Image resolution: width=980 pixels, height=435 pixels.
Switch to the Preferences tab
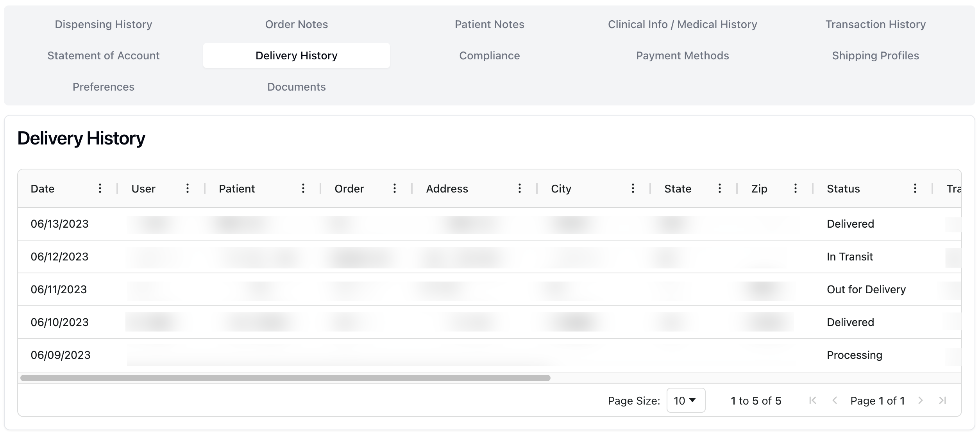click(x=103, y=87)
